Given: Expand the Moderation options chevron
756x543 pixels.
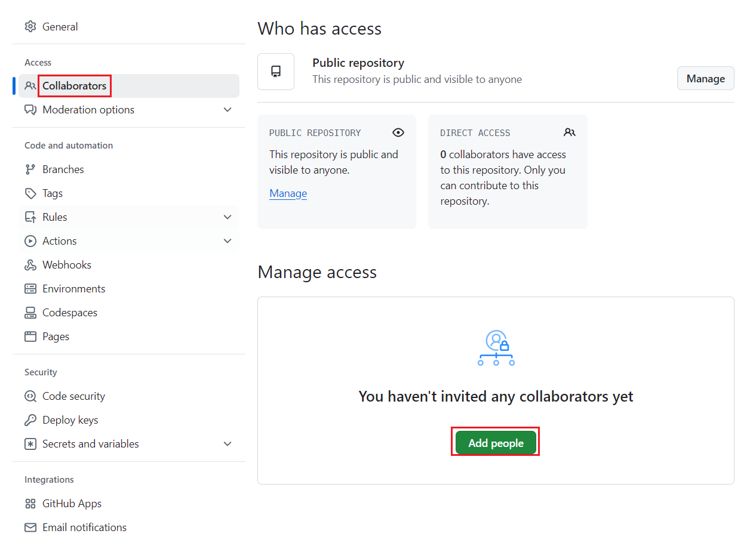Looking at the screenshot, I should pos(228,110).
